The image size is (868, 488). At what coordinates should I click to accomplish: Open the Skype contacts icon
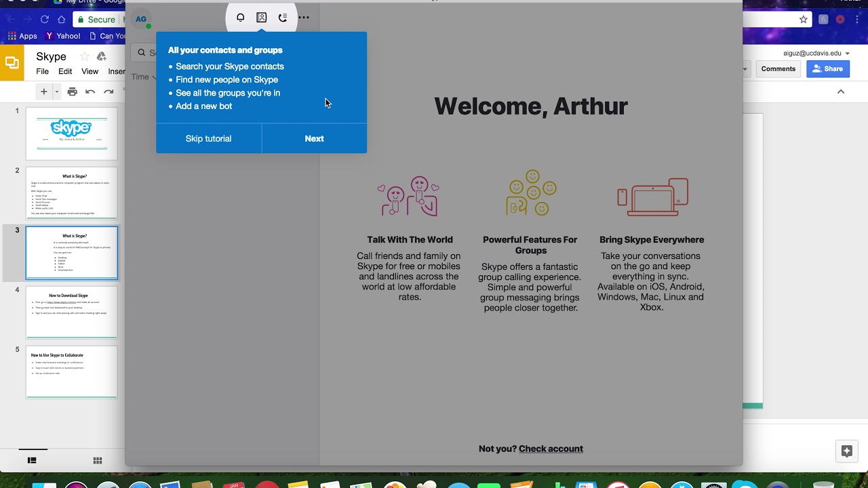261,18
